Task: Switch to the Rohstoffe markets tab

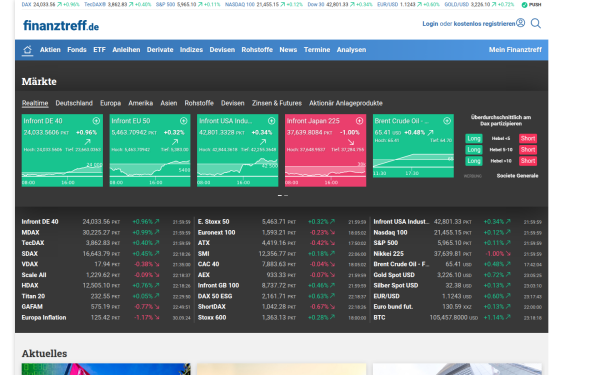Action: point(199,103)
